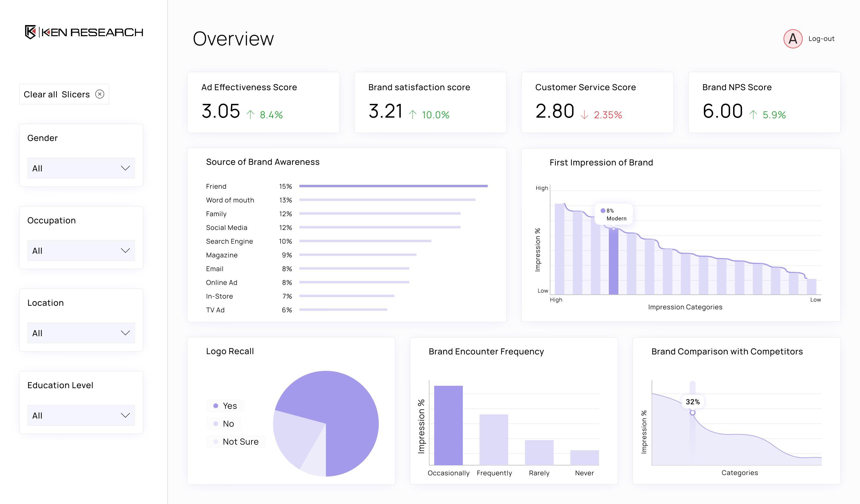Click the X icon next to Clear all Slicers
This screenshot has width=860, height=504.
coord(100,94)
